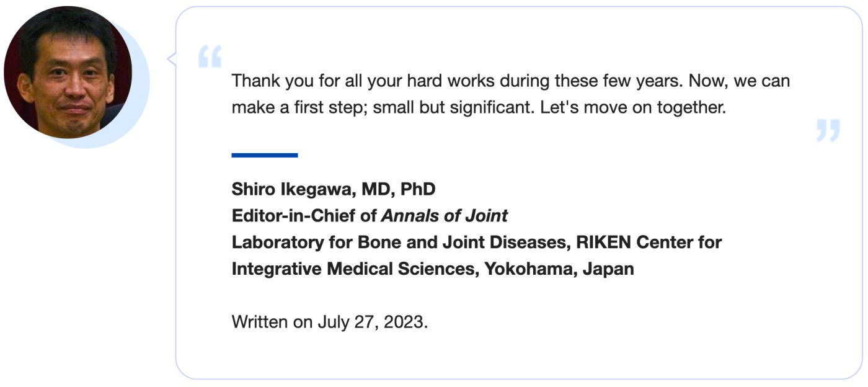Click the Written on July 27, 2023 date

pos(329,322)
